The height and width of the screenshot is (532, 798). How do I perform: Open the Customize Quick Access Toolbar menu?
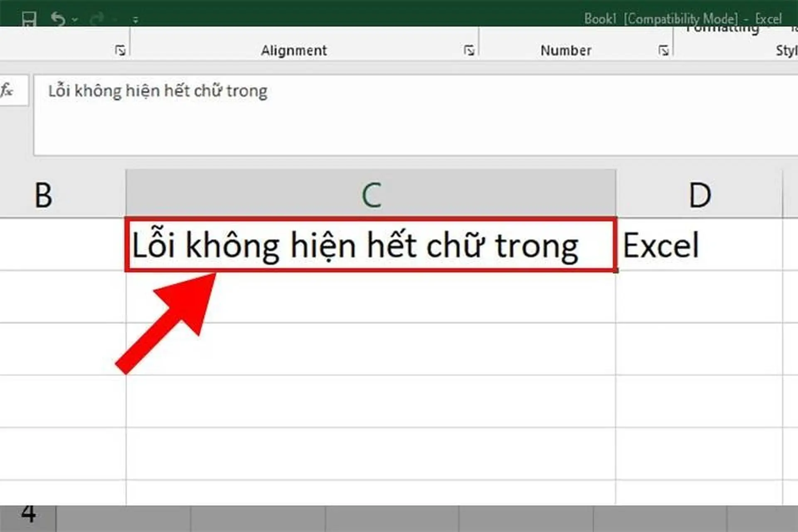[135, 19]
